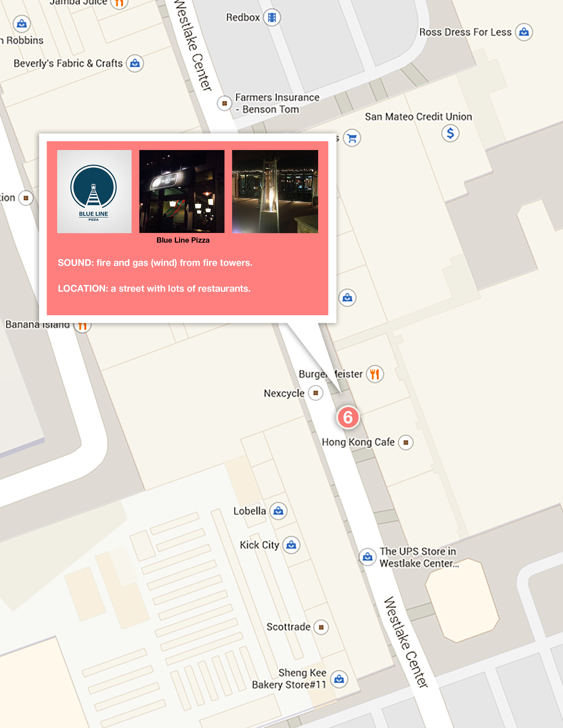Click the Scottrade place marker icon

[321, 627]
